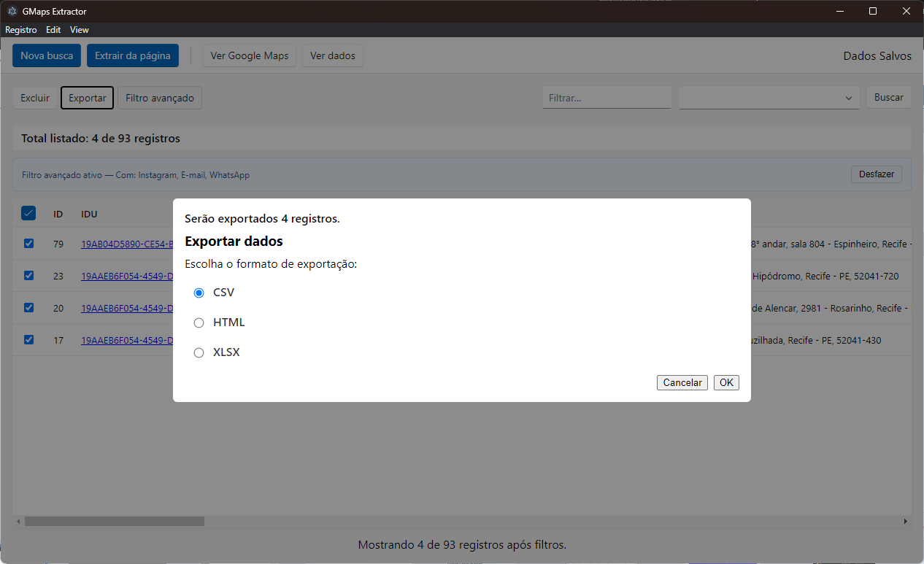The image size is (924, 564).
Task: Click the GMaps Extractor app icon
Action: [x=12, y=11]
